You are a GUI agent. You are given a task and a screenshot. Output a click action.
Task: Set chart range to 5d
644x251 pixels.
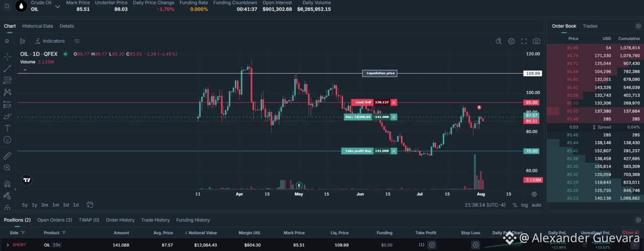pyautogui.click(x=66, y=205)
